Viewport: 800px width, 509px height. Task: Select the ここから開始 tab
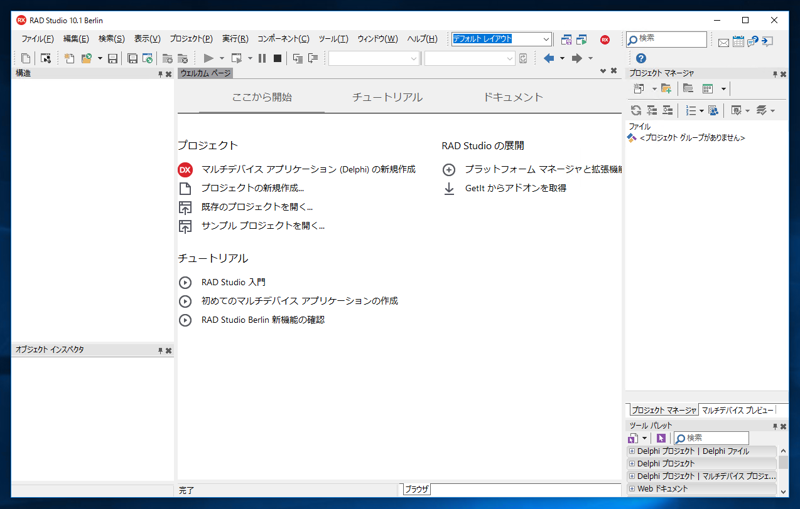point(262,97)
